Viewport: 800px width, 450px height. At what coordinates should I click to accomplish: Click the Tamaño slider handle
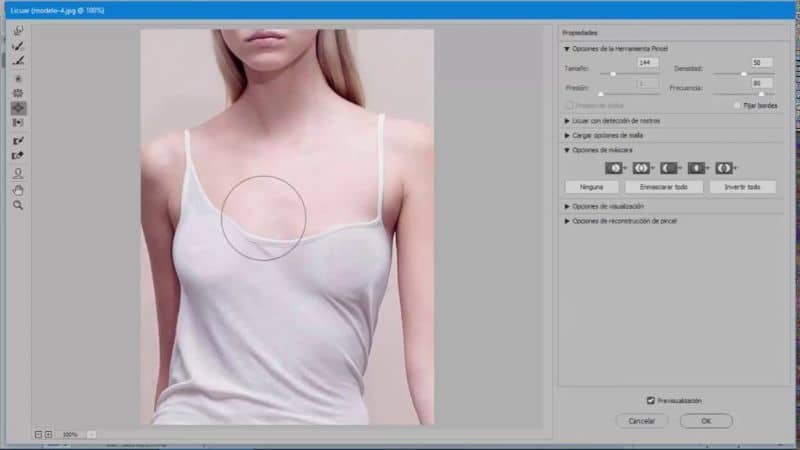tap(613, 74)
